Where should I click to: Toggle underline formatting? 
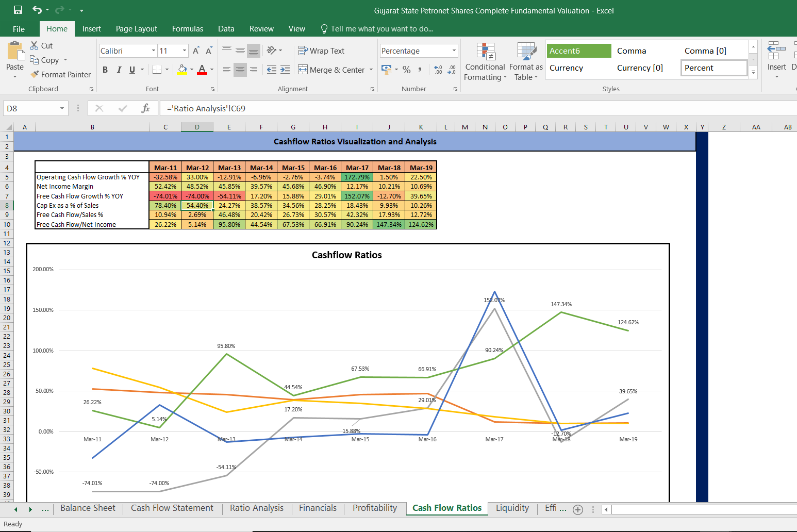[x=132, y=70]
